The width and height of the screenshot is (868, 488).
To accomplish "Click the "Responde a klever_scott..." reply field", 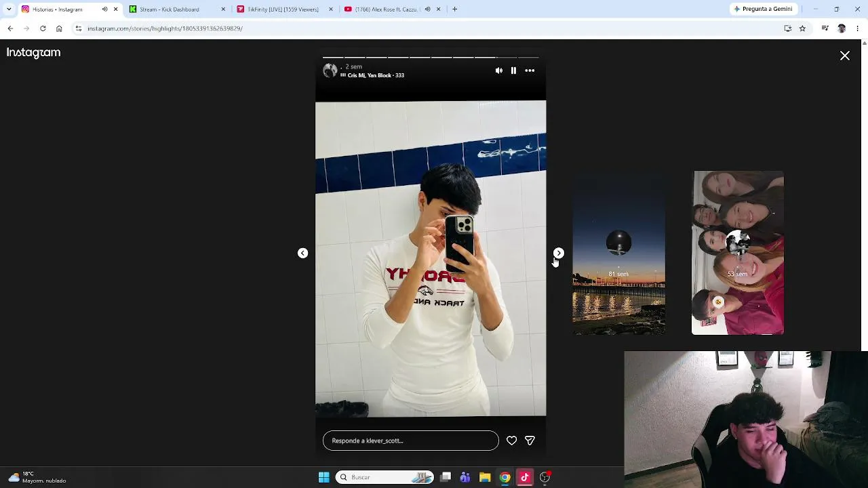I will coord(411,441).
